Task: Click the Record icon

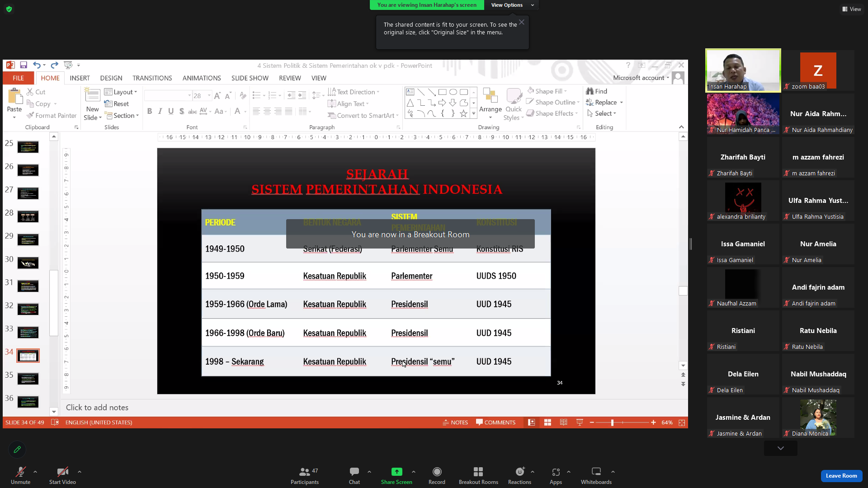Action: click(x=437, y=472)
